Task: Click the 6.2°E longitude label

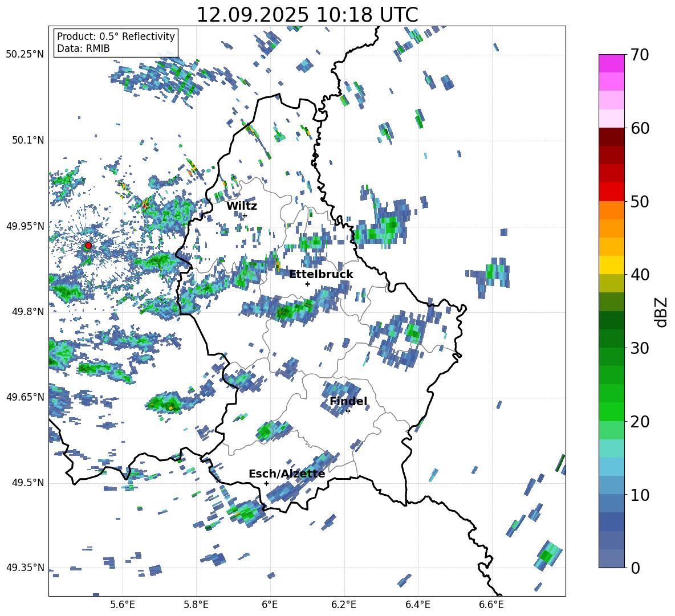Action: click(344, 605)
